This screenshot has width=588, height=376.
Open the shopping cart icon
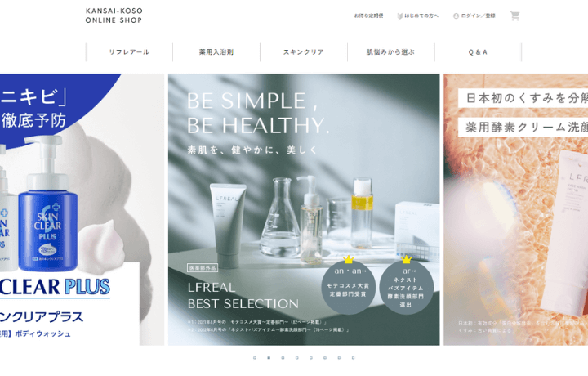514,16
